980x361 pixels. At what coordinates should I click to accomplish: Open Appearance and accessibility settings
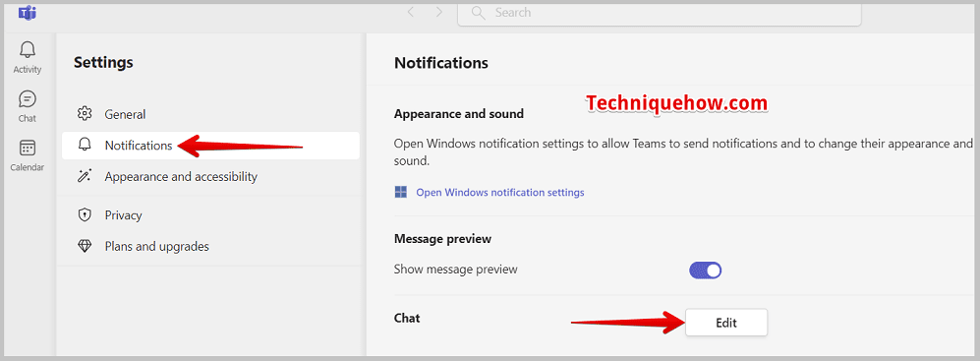[x=210, y=176]
